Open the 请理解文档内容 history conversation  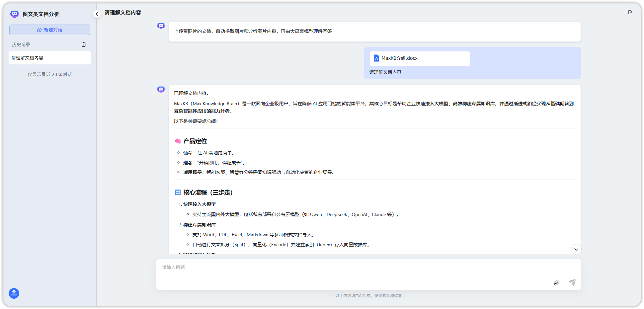[50, 58]
